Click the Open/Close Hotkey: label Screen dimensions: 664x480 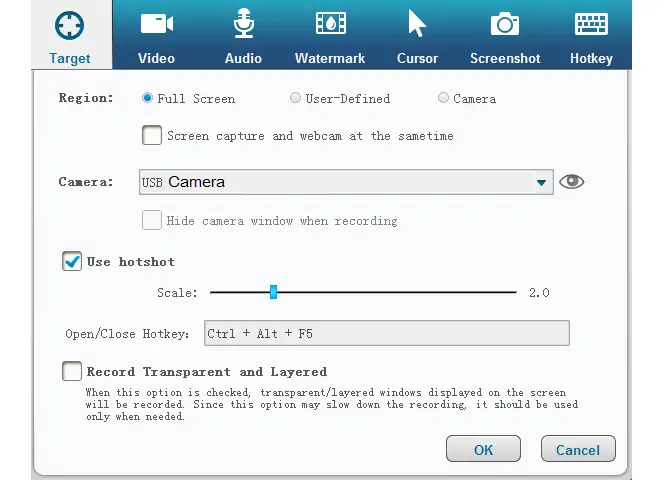[x=127, y=333]
